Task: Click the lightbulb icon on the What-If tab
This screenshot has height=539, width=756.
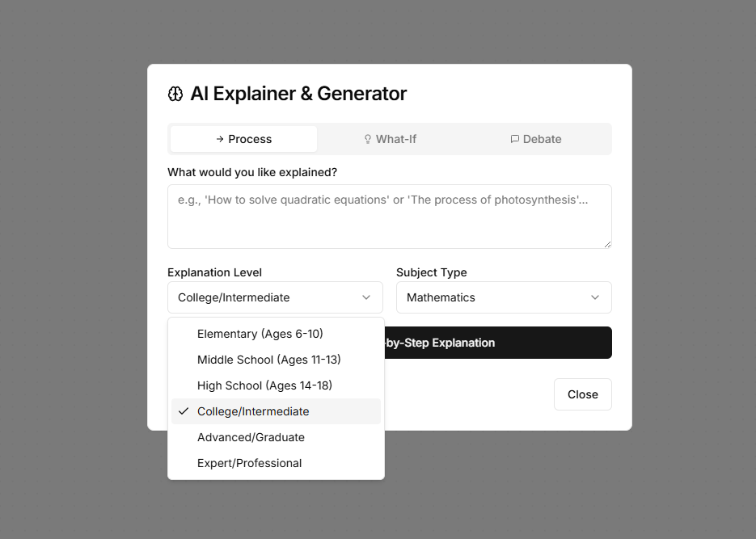Action: coord(368,139)
